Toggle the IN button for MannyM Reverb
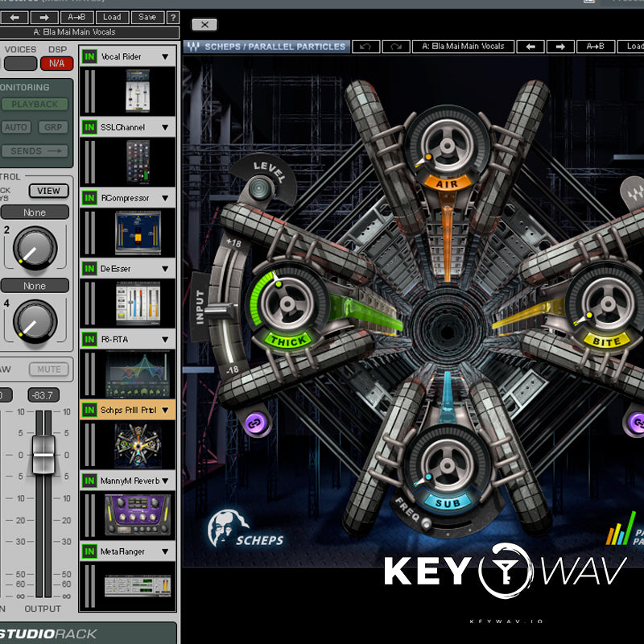This screenshot has height=644, width=644. [89, 481]
